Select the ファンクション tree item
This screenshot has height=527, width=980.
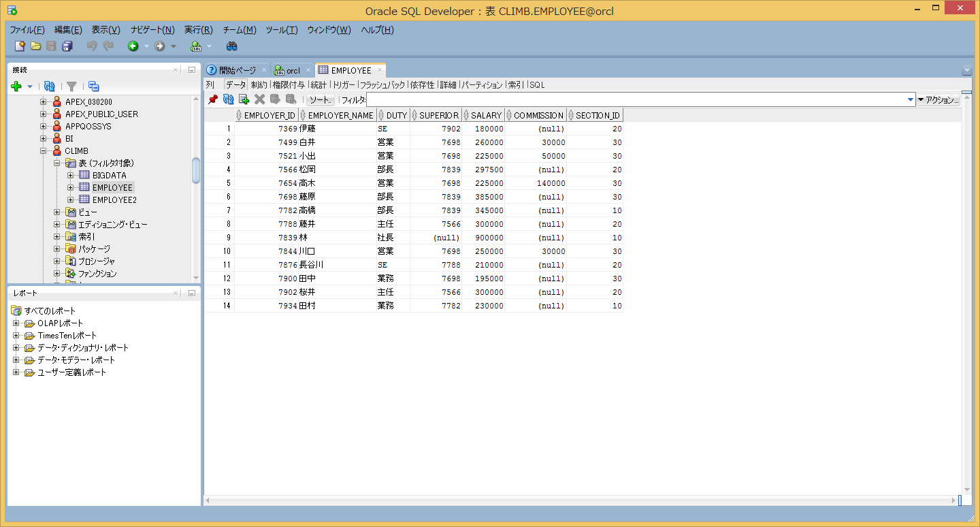(97, 273)
